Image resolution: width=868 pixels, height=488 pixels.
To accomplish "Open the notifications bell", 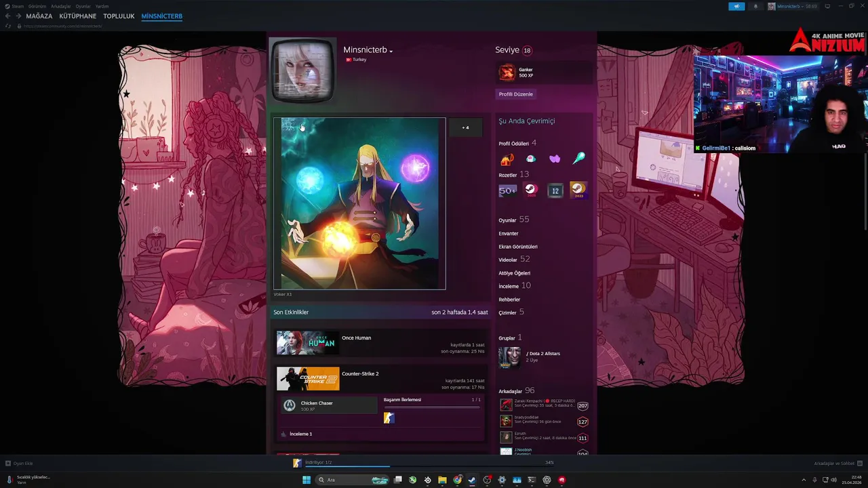I will tap(755, 6).
